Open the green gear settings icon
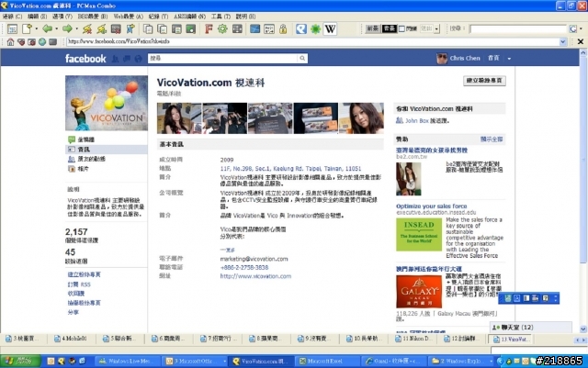Image resolution: width=588 pixels, height=368 pixels. (x=222, y=28)
